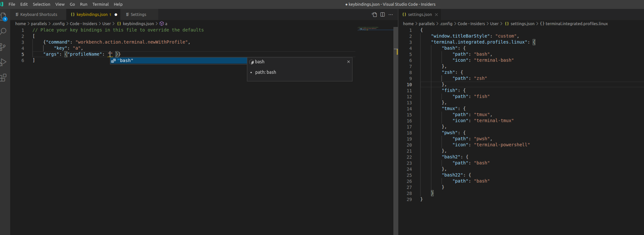644x235 pixels.
Task: Close the bash suggestion details panel
Action: point(348,62)
